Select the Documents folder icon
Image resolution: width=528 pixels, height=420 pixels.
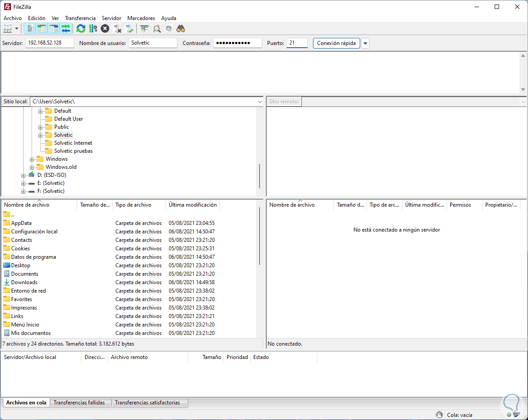coord(7,273)
